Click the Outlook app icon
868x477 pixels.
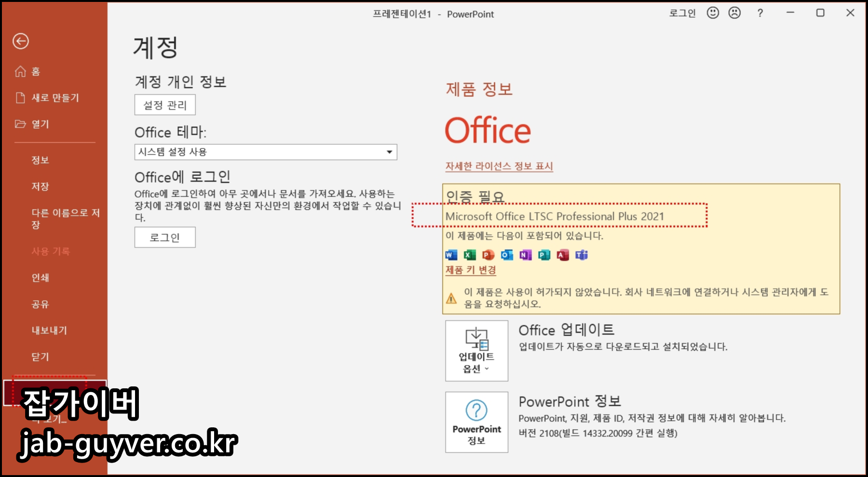point(507,255)
